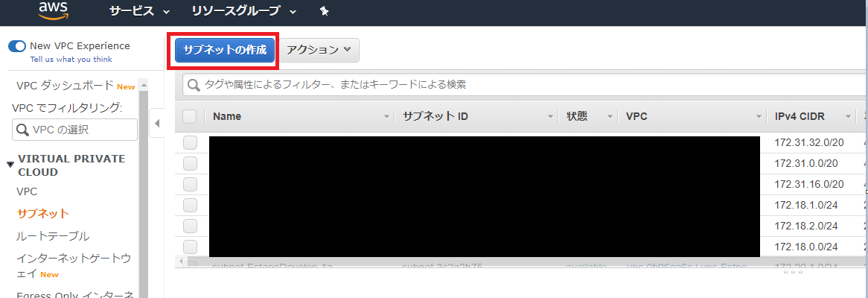The width and height of the screenshot is (868, 298).
Task: Open Egress Only item in sidebar
Action: (x=75, y=294)
